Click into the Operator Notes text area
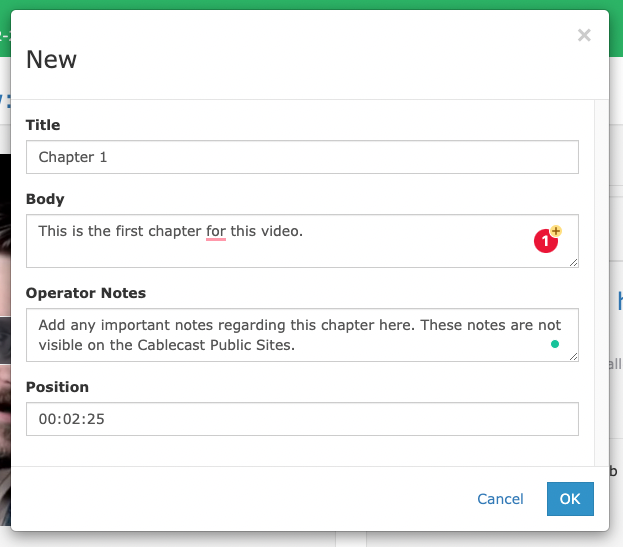This screenshot has height=547, width=623. pos(302,335)
